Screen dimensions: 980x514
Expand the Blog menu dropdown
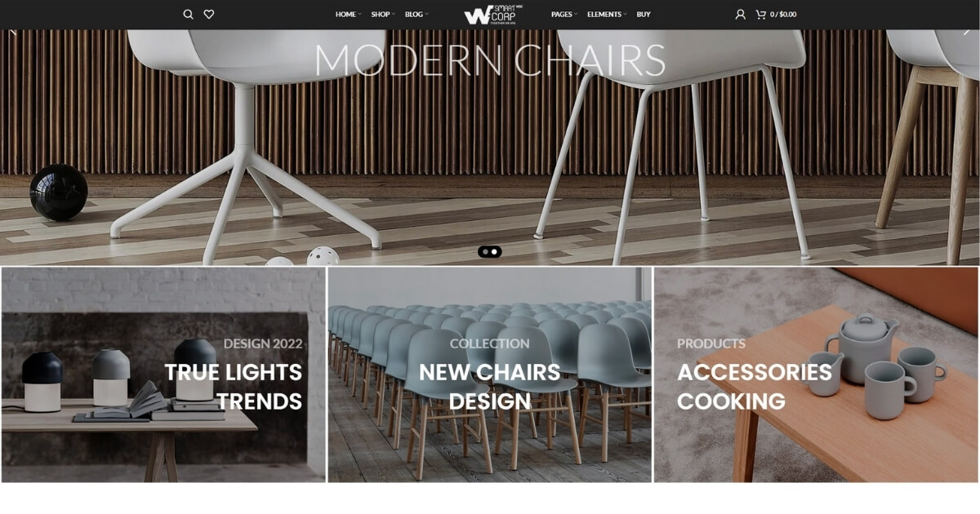click(x=416, y=14)
